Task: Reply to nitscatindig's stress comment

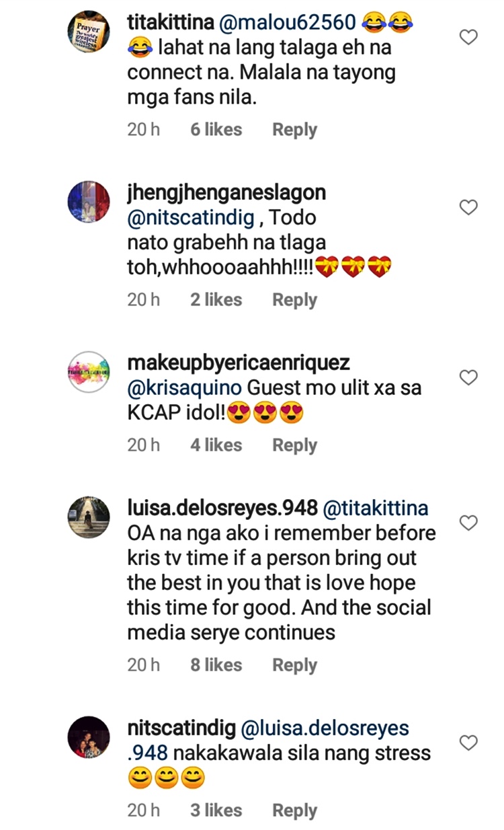Action: pyautogui.click(x=294, y=811)
